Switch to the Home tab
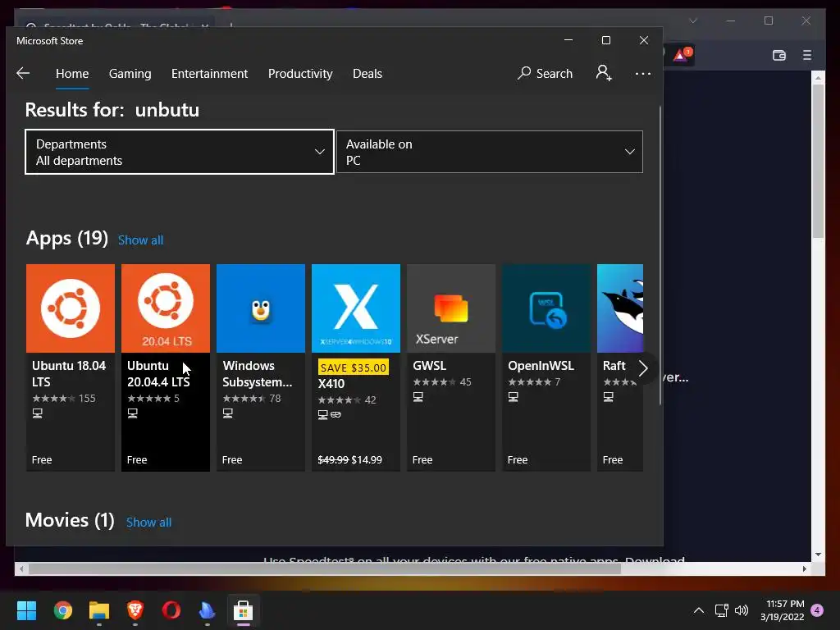 point(72,74)
